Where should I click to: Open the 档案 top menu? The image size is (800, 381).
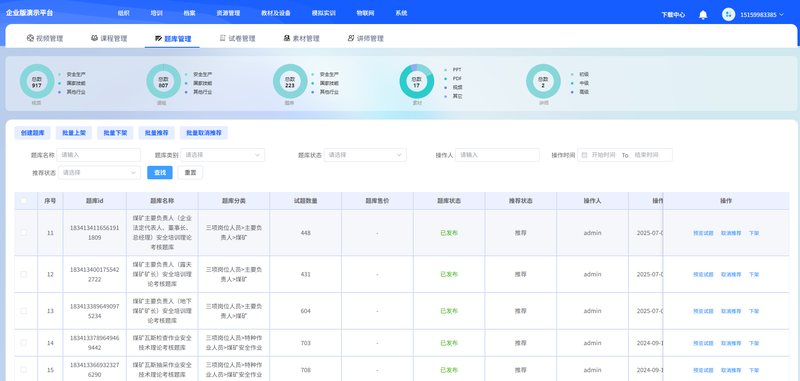pos(189,14)
